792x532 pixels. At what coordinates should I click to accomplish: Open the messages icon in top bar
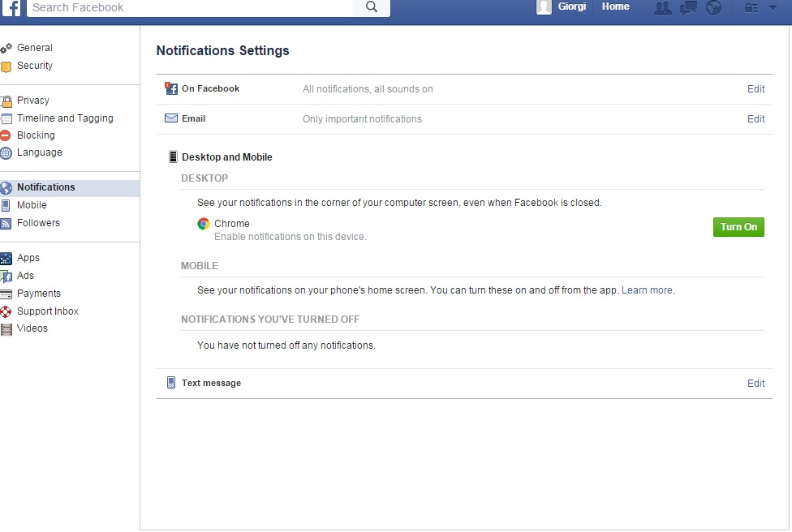point(688,8)
